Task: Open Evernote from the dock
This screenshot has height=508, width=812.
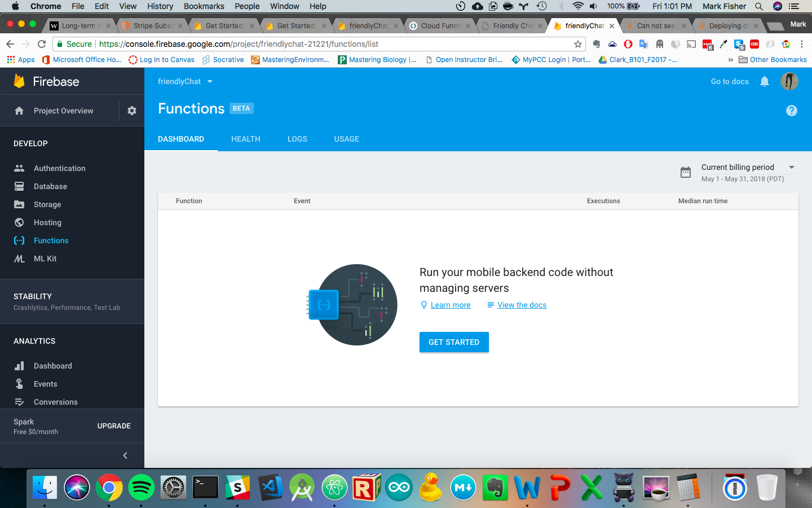Action: coord(496,487)
